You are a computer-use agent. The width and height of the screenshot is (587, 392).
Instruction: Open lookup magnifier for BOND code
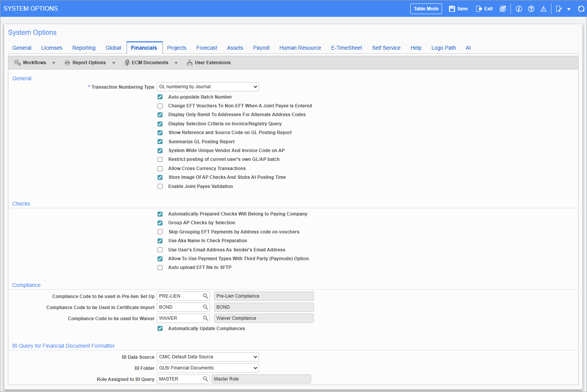(x=205, y=307)
